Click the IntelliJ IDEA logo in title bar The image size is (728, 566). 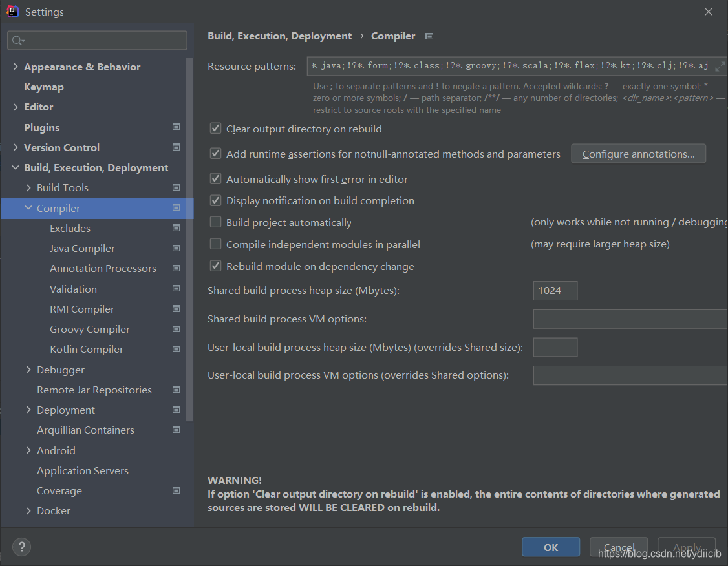coord(12,11)
